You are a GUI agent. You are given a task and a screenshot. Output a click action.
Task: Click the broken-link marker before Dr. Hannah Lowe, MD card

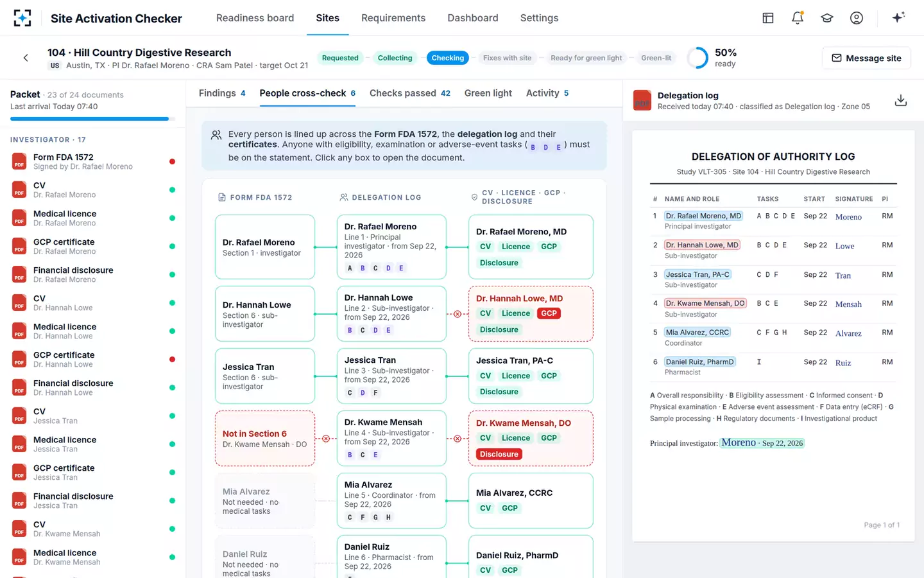click(458, 314)
